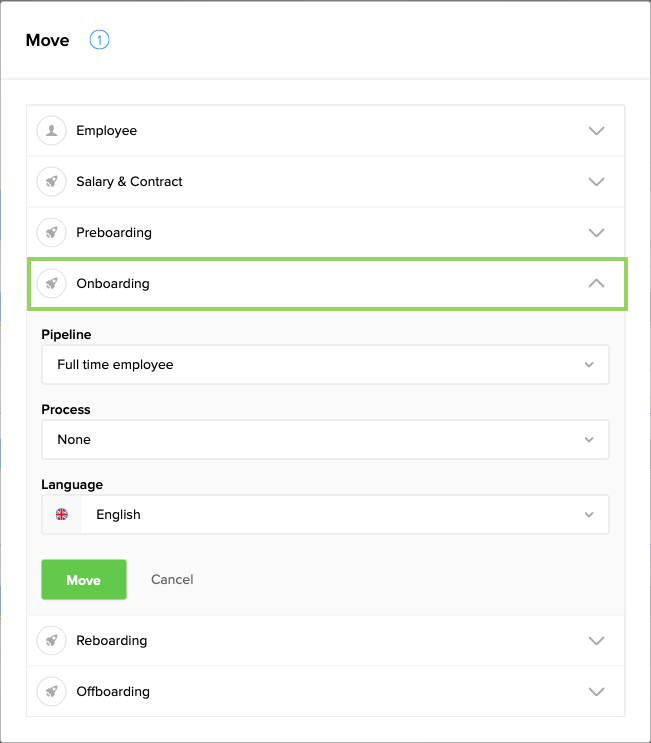Expand the Reboarding section chevron
Screen dimensions: 651x743
tap(597, 641)
